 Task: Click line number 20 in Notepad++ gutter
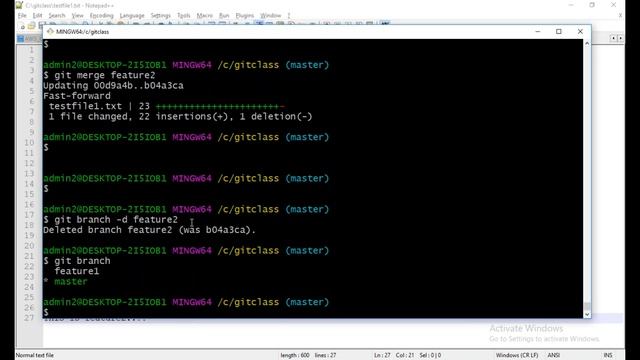point(29,246)
